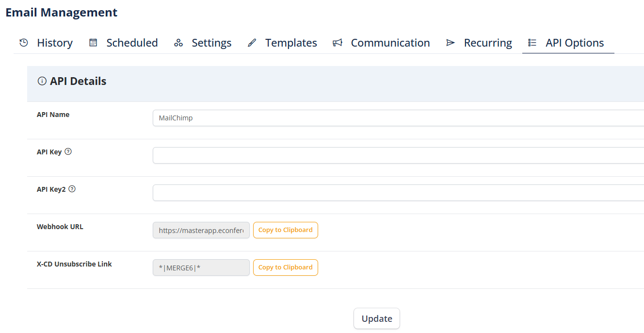Click the API Details info icon
This screenshot has height=333, width=644.
tap(42, 81)
